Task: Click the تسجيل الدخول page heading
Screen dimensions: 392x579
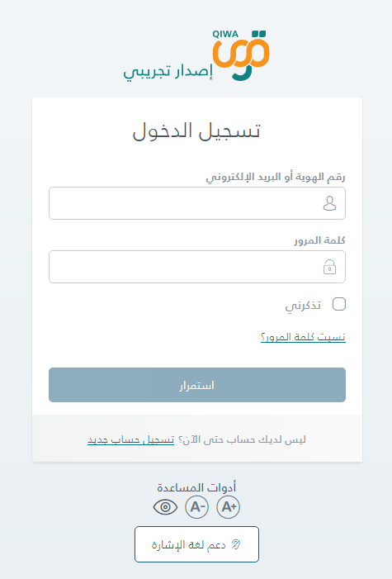Action: coord(196,131)
